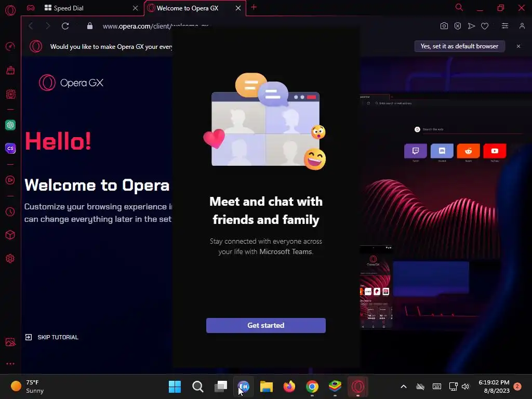Open ChatSonic CS sidebar icon
The image size is (532, 399).
pyautogui.click(x=10, y=148)
